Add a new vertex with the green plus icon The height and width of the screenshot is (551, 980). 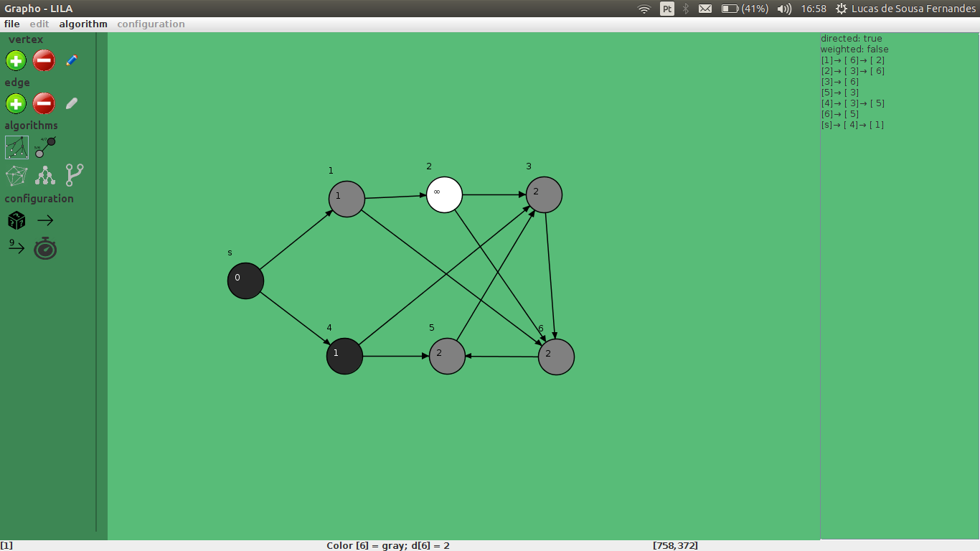[x=16, y=61]
